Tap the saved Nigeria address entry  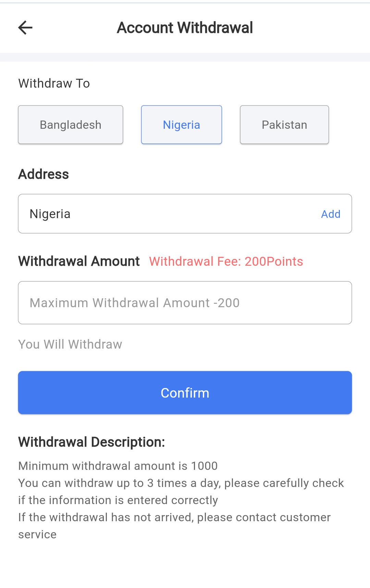[x=50, y=213]
